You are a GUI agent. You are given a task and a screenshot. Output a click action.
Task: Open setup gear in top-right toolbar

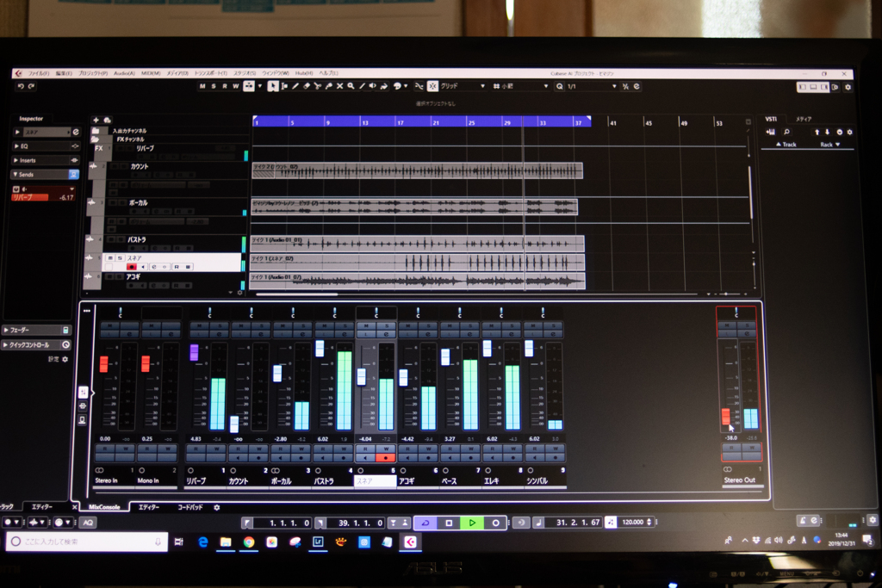848,87
